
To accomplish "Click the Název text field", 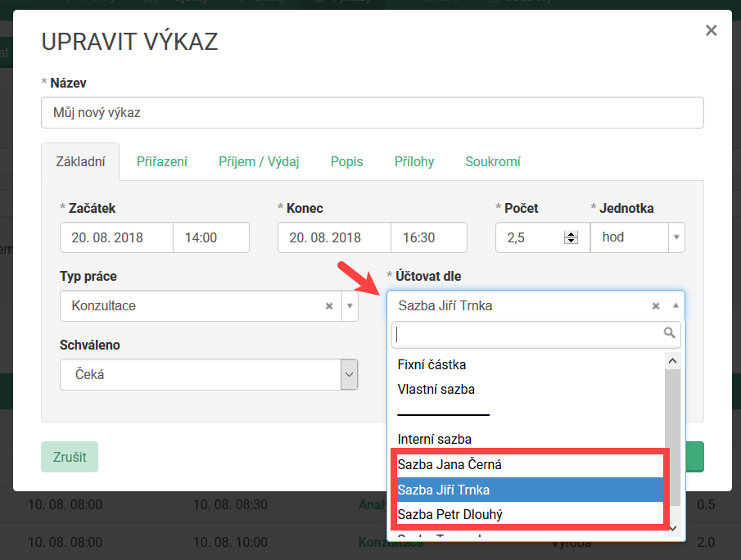I will coord(372,113).
